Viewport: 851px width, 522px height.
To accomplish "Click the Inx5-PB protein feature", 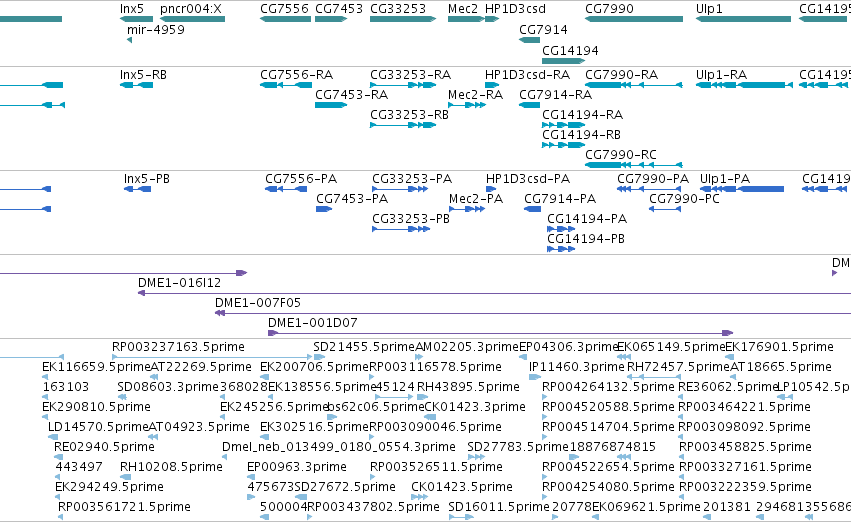I will (137, 189).
